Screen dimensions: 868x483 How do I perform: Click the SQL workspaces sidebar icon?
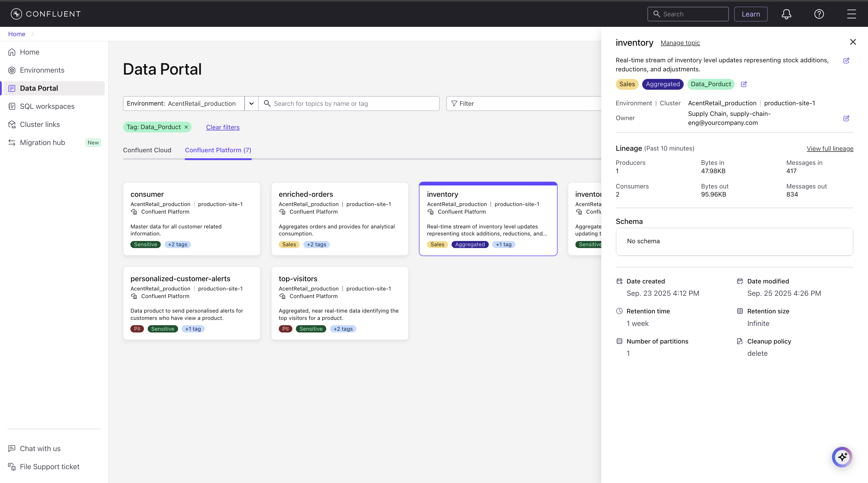click(12, 106)
